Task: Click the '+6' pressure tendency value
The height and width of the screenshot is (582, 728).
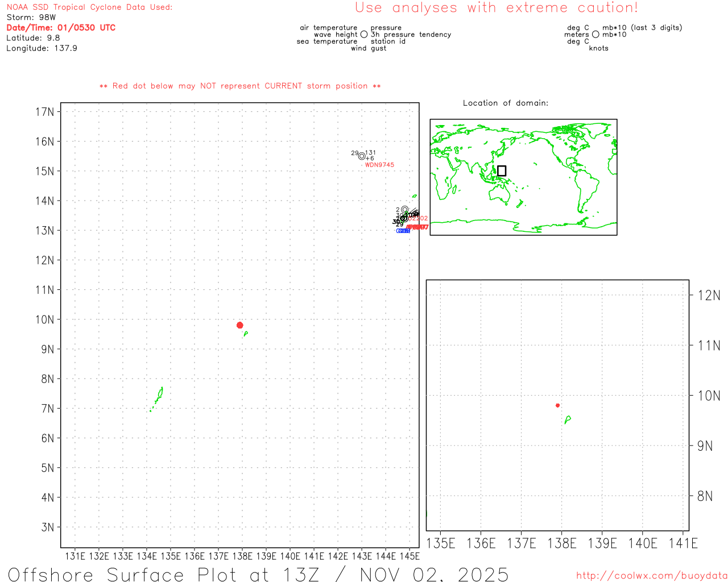Action: (370, 158)
